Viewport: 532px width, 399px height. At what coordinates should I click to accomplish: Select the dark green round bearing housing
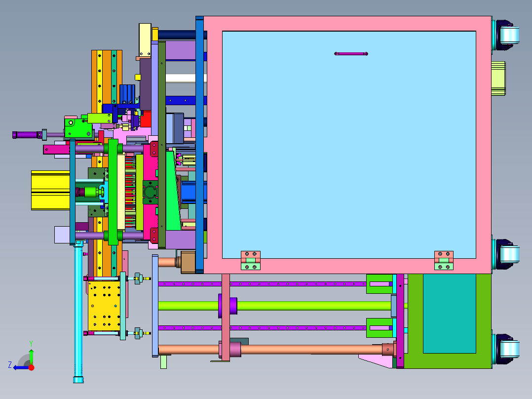pyautogui.click(x=151, y=192)
